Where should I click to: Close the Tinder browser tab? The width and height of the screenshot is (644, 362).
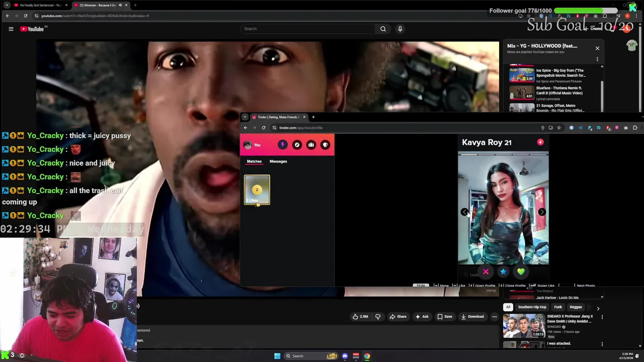pos(304,117)
